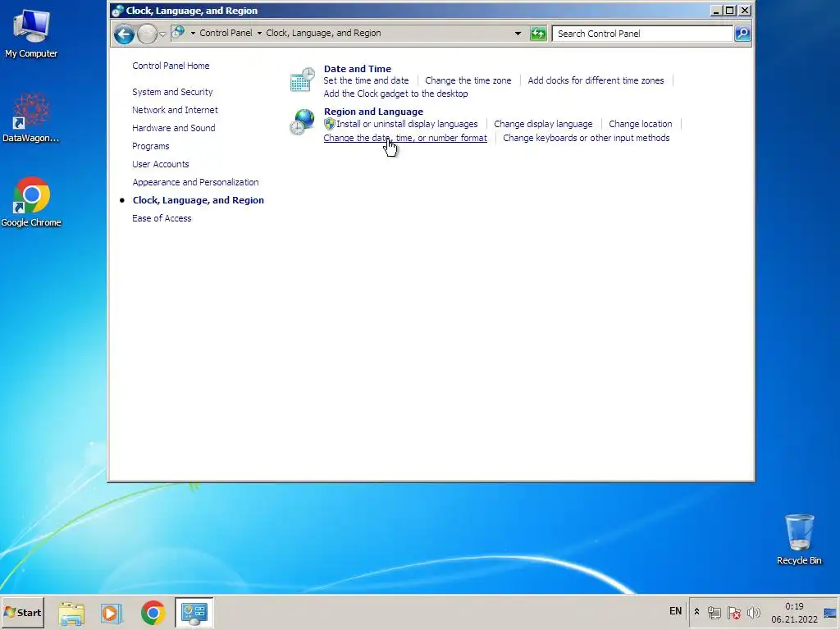This screenshot has width=840, height=630.
Task: Open User Accounts category
Action: (x=161, y=164)
